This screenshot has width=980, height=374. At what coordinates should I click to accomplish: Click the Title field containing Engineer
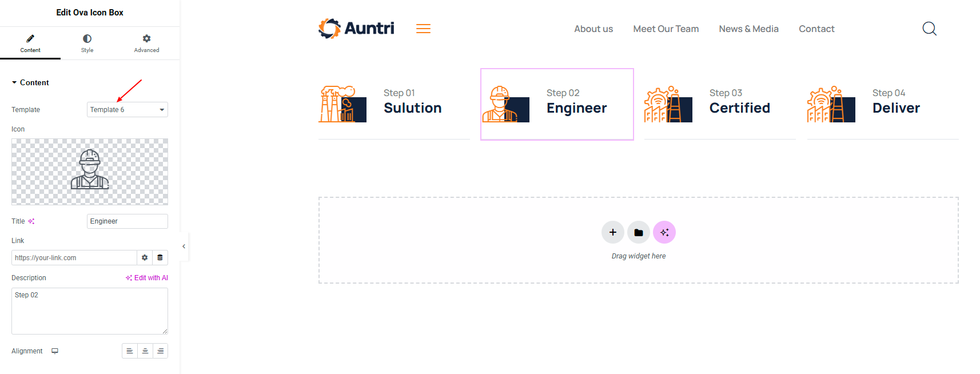pos(127,221)
